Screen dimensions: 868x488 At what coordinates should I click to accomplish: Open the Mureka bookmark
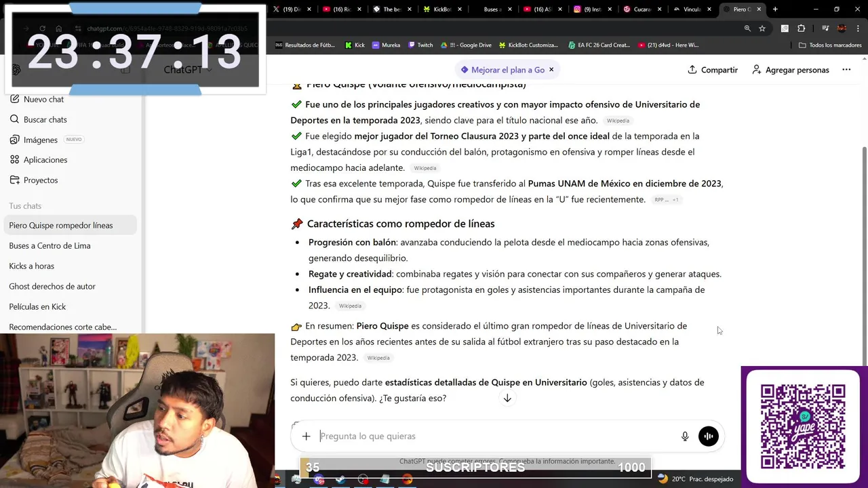point(387,45)
